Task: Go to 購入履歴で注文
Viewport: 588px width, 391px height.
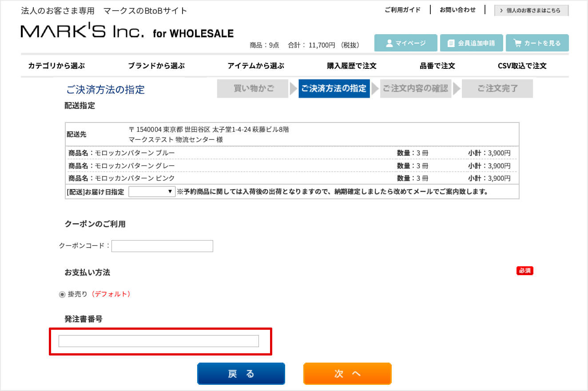Action: click(352, 66)
